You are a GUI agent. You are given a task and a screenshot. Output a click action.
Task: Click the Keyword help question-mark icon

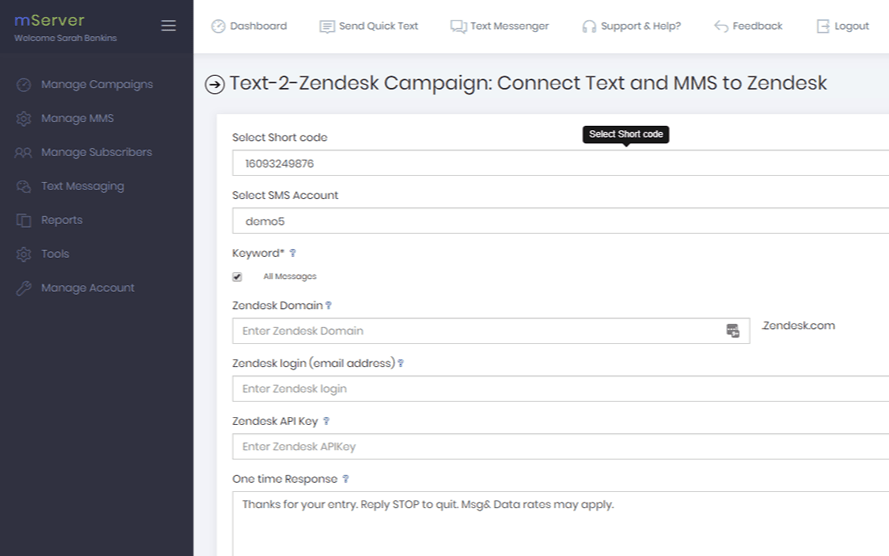pyautogui.click(x=292, y=254)
